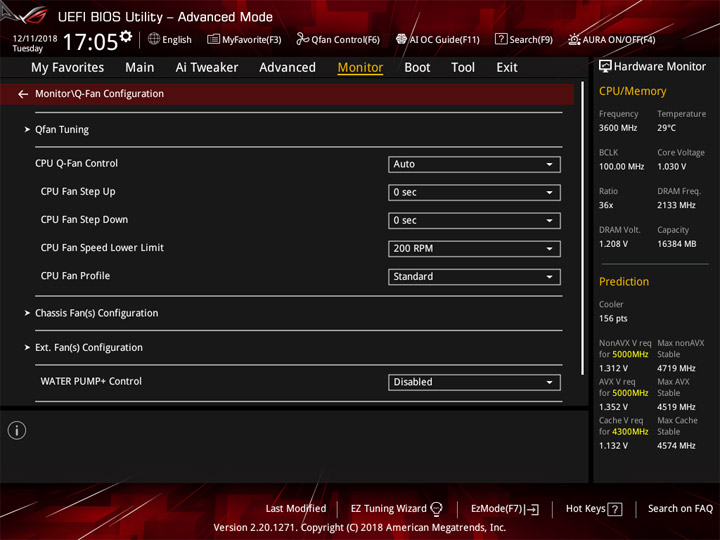Click the CPU Fan Speed Lower Limit label

tap(102, 248)
